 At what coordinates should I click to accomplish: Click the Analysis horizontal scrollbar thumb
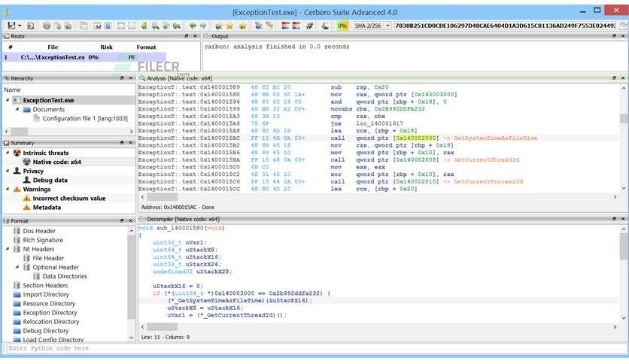[x=162, y=197]
